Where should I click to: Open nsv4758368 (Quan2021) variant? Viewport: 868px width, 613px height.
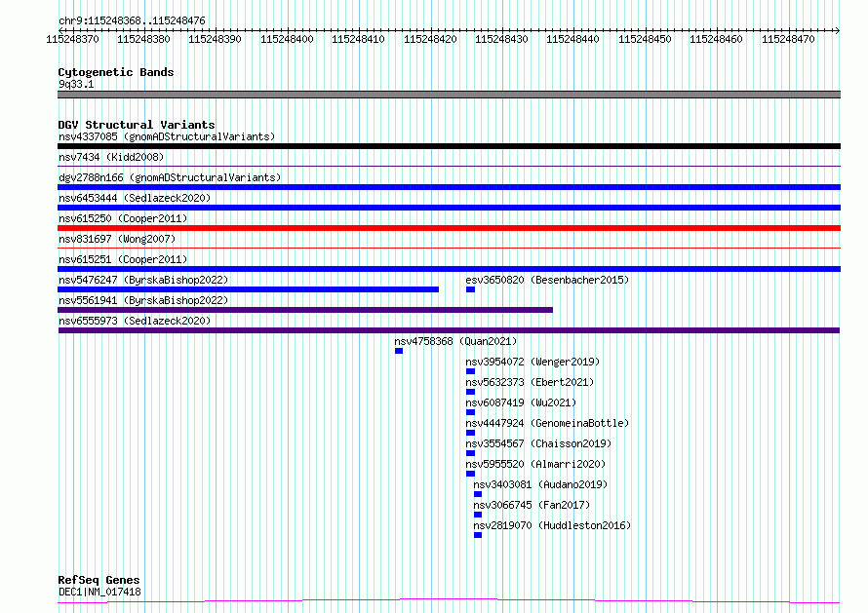click(x=455, y=341)
